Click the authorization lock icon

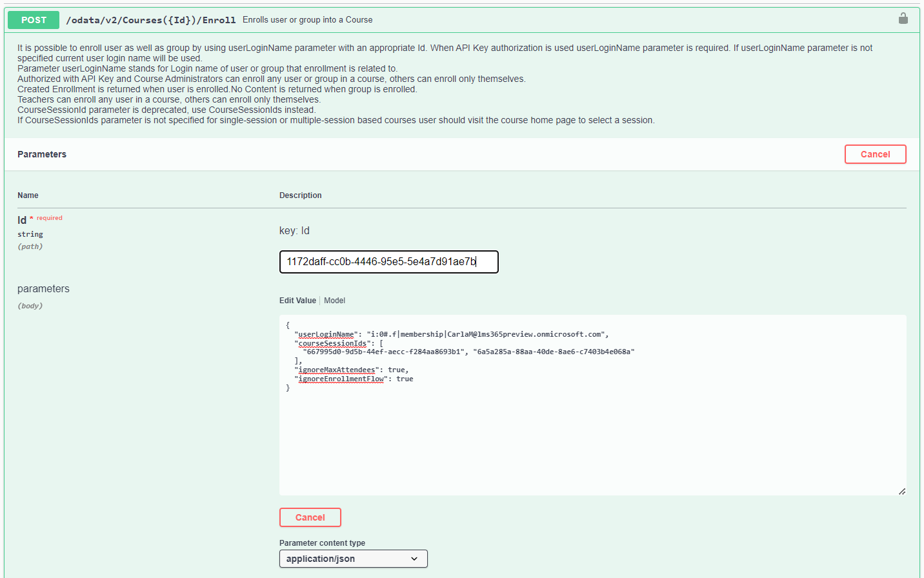coord(903,19)
